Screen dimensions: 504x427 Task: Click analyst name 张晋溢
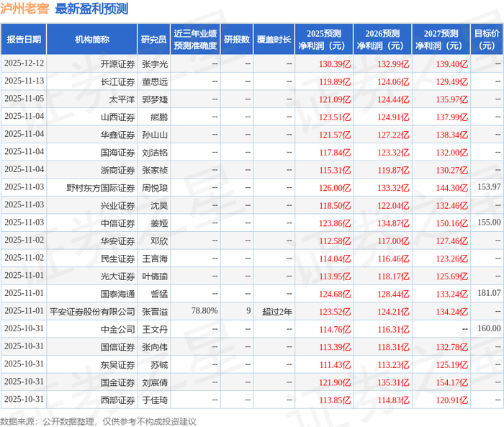155,312
